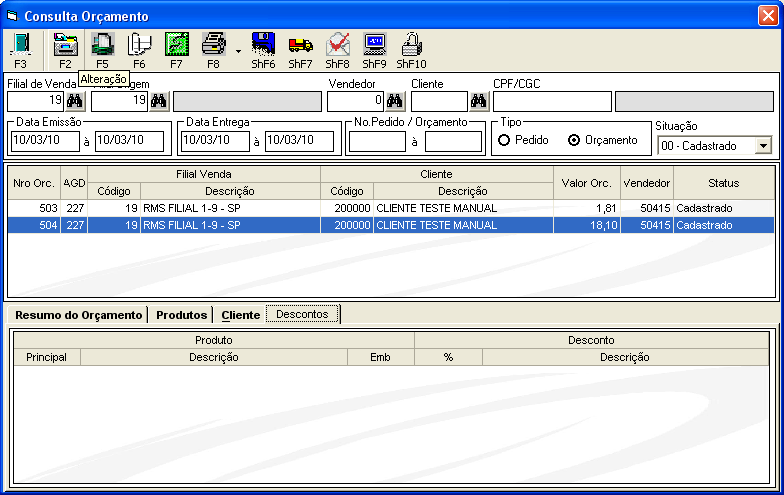Select the Pedido radio button
This screenshot has height=495, width=784.
click(504, 140)
